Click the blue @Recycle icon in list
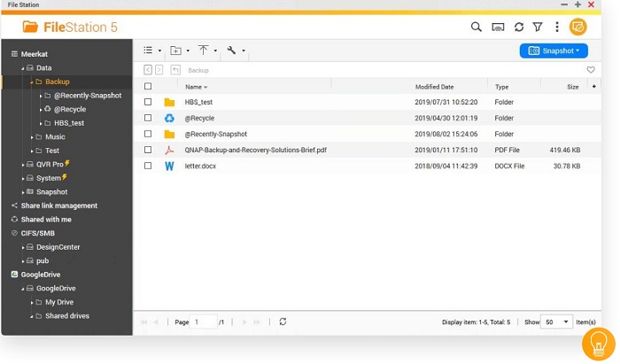The image size is (620, 364). tap(169, 118)
